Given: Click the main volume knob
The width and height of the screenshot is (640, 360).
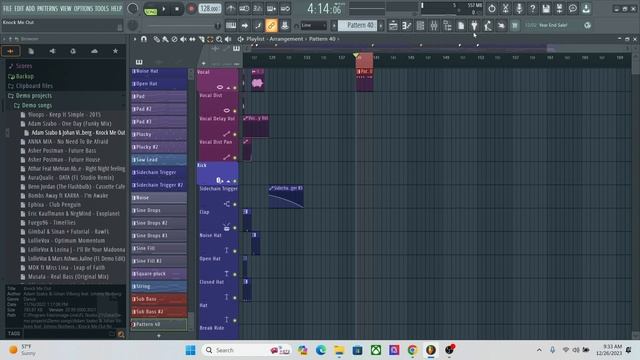Looking at the screenshot, I should pyautogui.click(x=133, y=9).
